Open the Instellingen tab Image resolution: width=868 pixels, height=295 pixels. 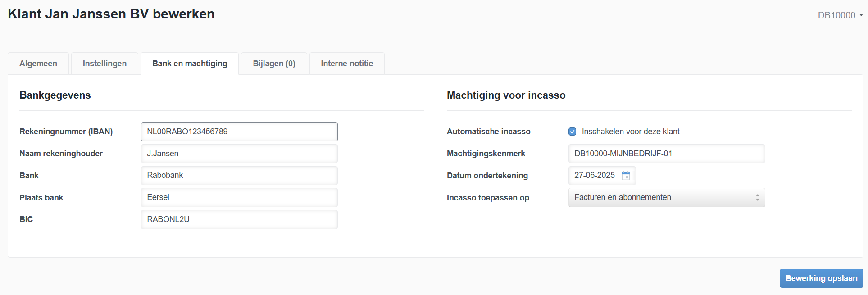[105, 64]
